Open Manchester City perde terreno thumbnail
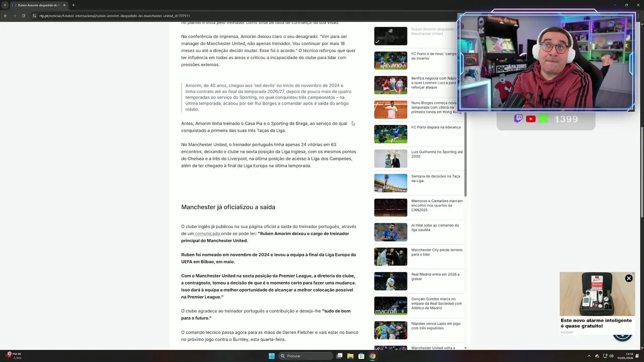Screen dimensions: 644x362 coord(390,257)
